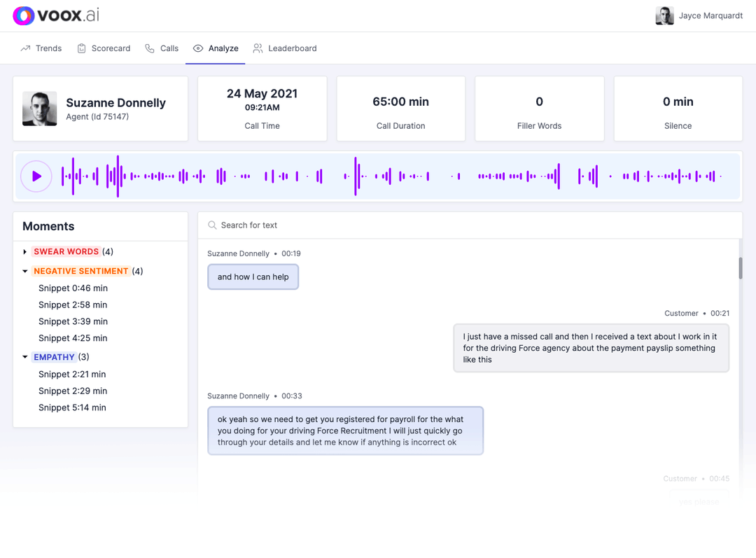The height and width of the screenshot is (558, 756).
Task: Collapse the Negative Sentiment group
Action: point(25,271)
